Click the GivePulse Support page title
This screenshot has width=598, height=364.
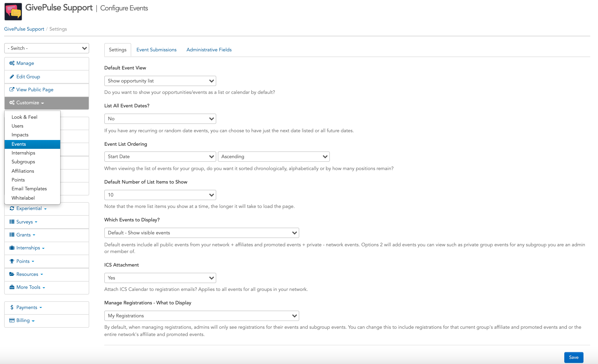pos(59,8)
